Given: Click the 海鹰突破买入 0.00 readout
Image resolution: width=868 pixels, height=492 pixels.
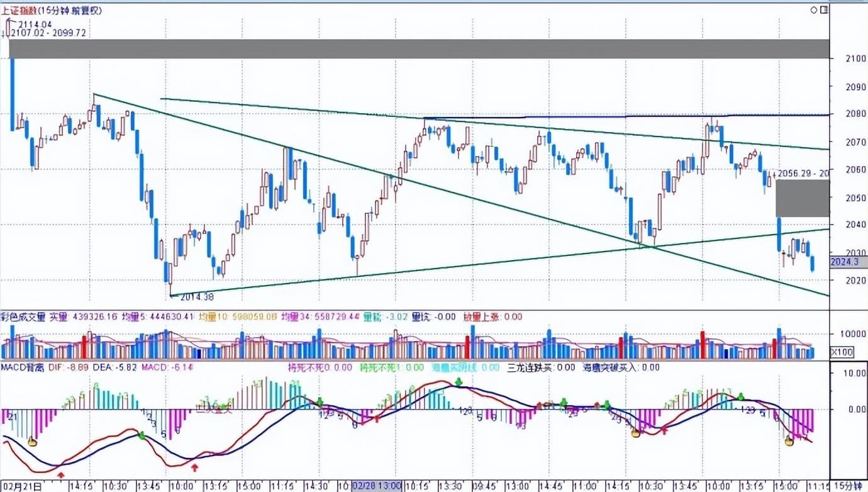Looking at the screenshot, I should pos(621,367).
